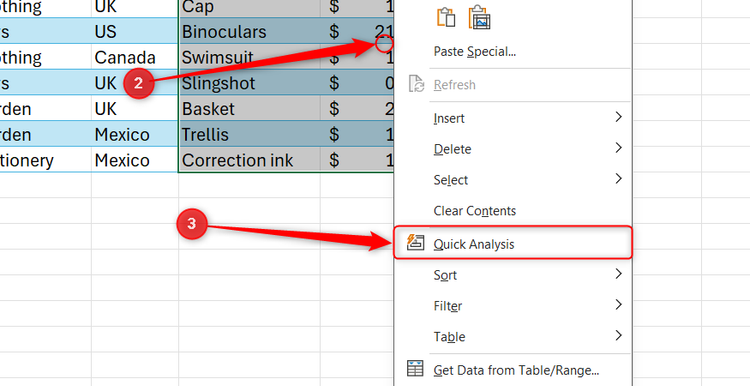This screenshot has width=750, height=386.
Task: Select the Trellis cell
Action: pos(249,134)
